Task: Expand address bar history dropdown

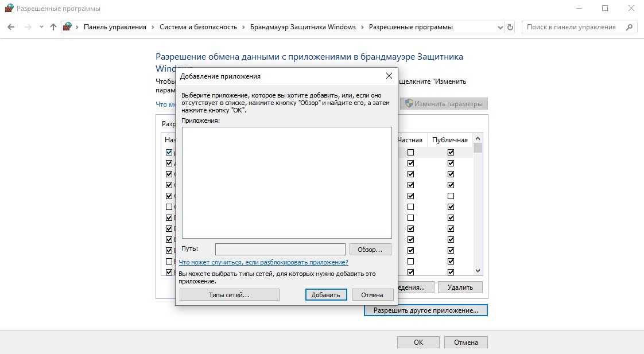Action: [x=500, y=27]
